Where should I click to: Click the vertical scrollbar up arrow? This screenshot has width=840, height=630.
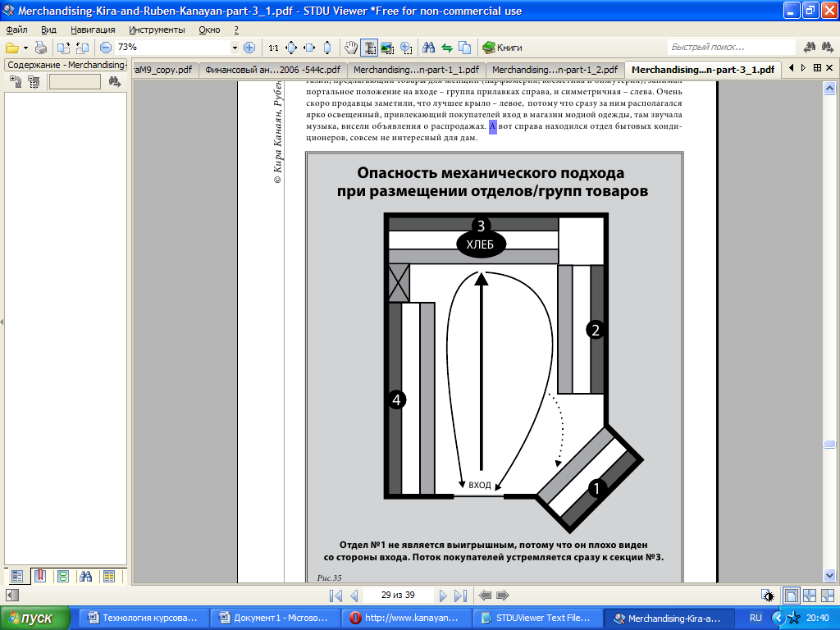tap(829, 89)
